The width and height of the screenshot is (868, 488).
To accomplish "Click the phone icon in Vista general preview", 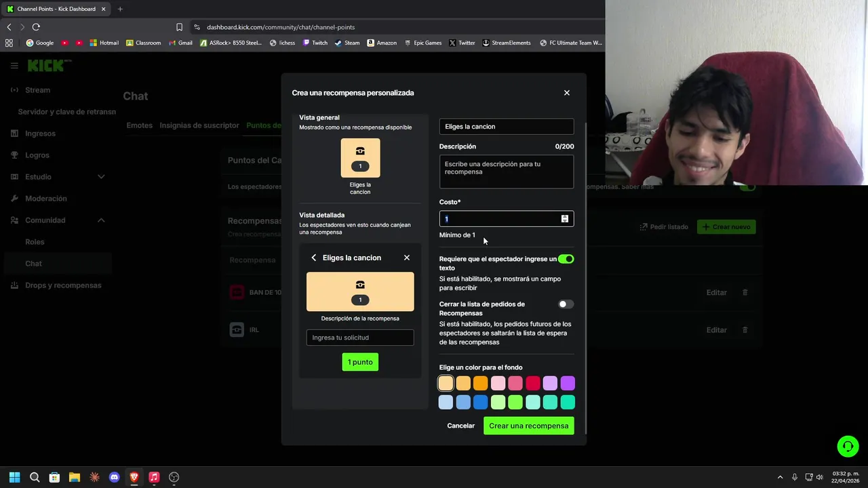I will (360, 151).
